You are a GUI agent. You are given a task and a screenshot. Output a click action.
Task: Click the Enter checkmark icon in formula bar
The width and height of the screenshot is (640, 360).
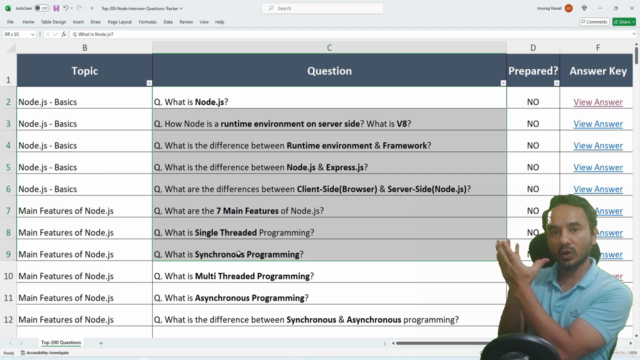click(56, 34)
